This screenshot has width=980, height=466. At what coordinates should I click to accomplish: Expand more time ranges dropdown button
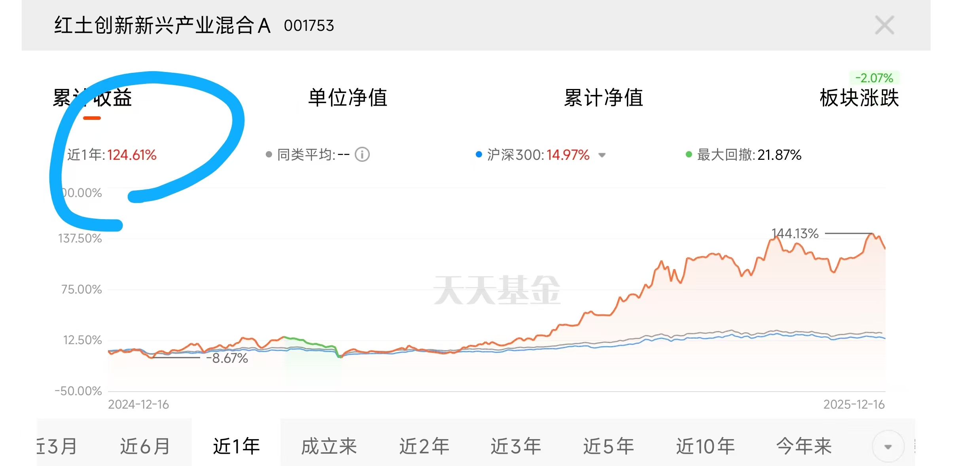[x=888, y=447]
